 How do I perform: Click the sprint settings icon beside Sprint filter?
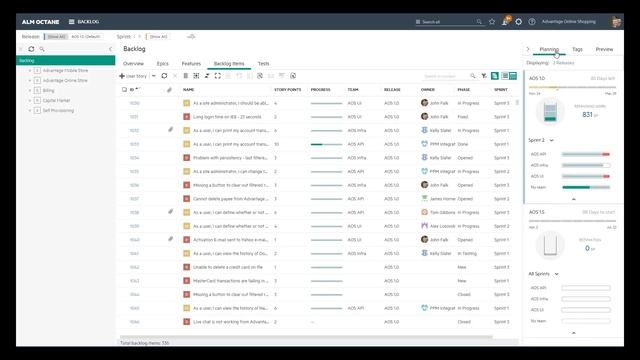pyautogui.click(x=191, y=37)
